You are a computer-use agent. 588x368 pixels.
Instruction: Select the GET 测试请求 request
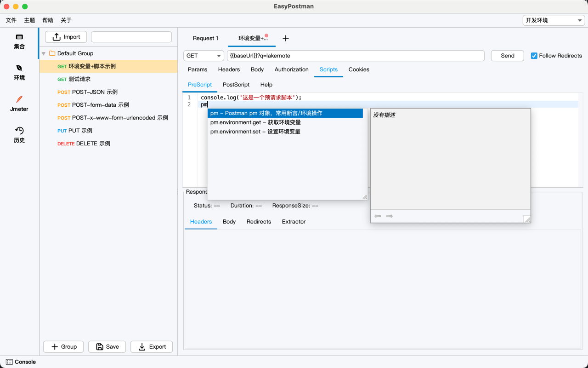tap(108, 79)
